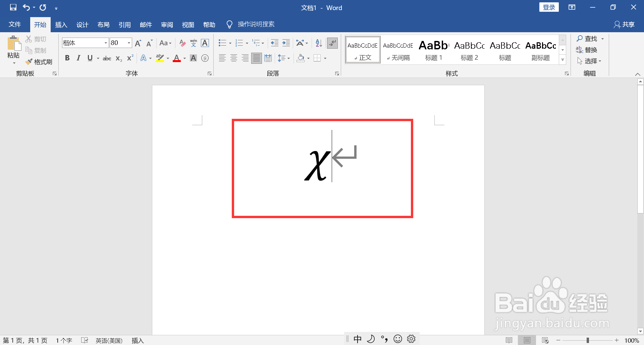Viewport: 644px width, 345px height.
Task: Switch to web layout view in status bar
Action: (x=545, y=340)
